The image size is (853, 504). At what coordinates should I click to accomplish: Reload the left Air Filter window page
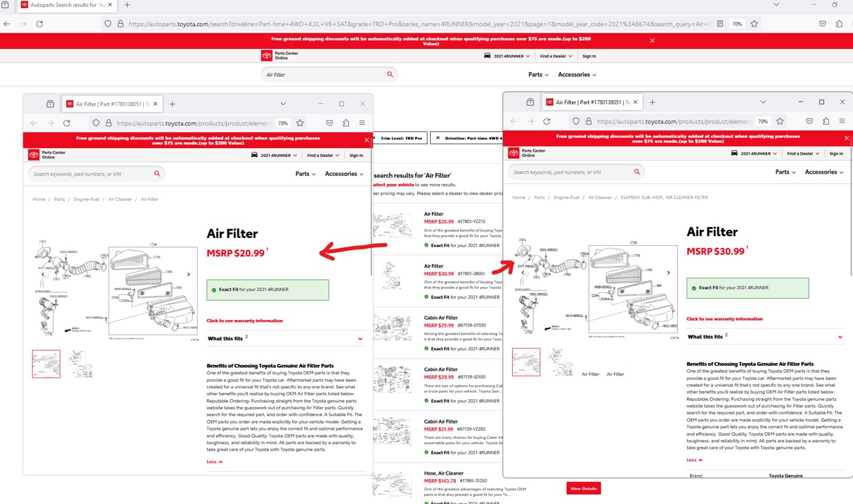(x=67, y=123)
